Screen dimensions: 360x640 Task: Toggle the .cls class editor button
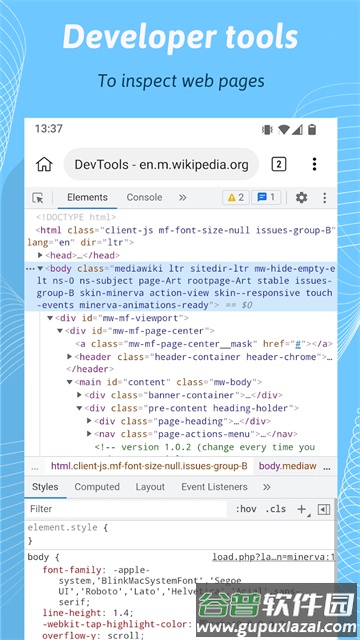pos(276,509)
